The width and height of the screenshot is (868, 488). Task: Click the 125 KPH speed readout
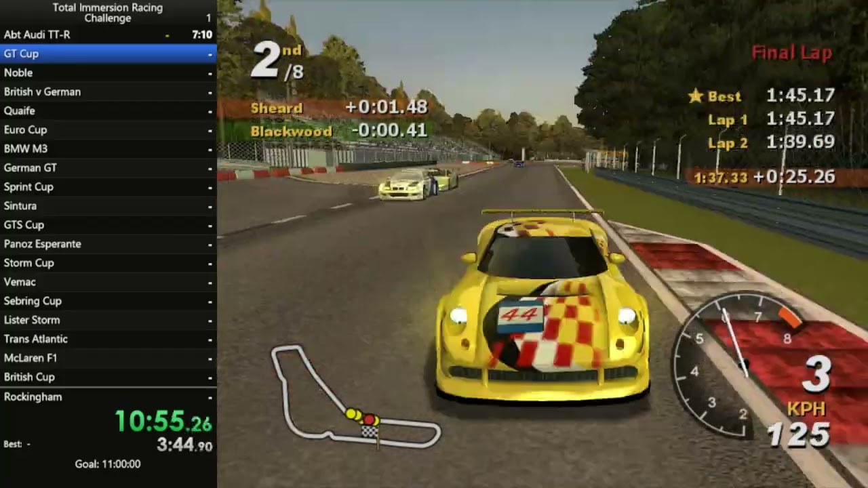tap(799, 434)
